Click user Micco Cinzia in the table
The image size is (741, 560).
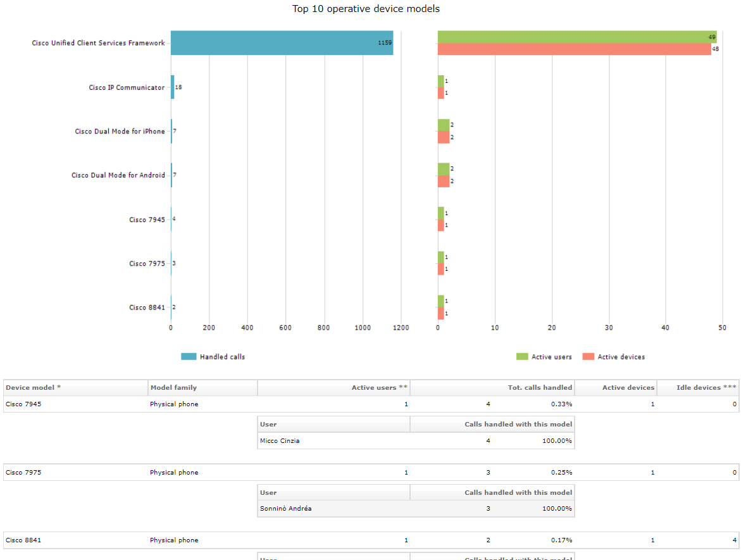[x=280, y=440]
